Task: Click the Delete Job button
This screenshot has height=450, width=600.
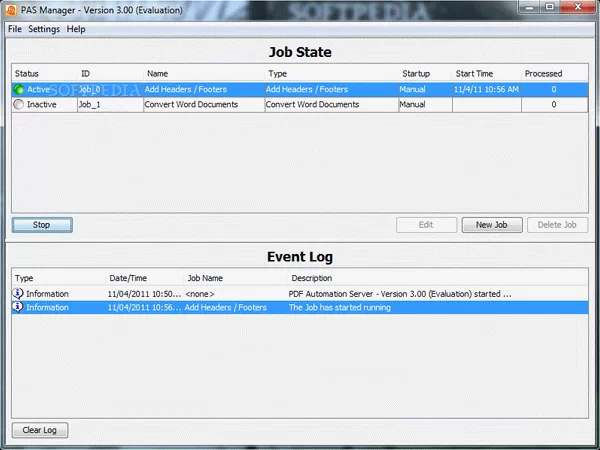Action: click(557, 225)
